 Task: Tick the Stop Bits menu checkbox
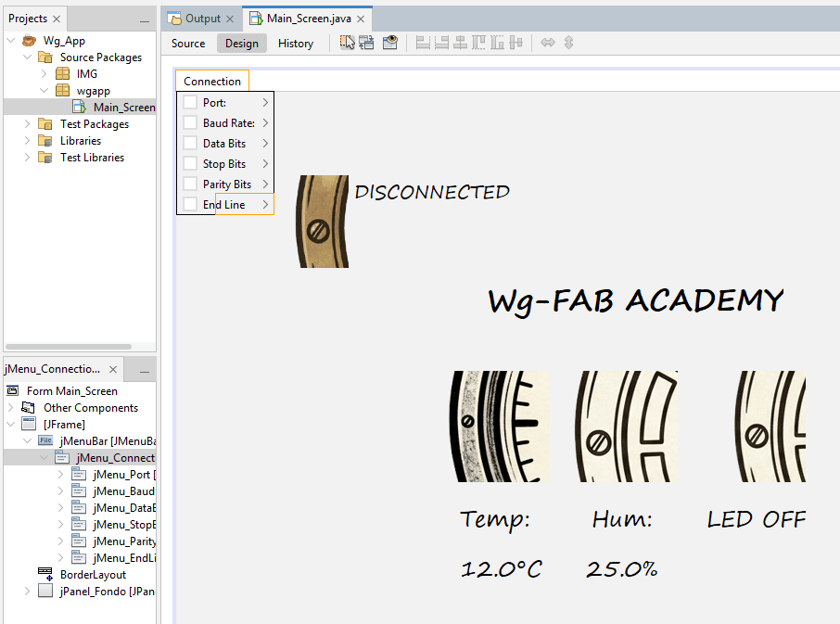[190, 163]
